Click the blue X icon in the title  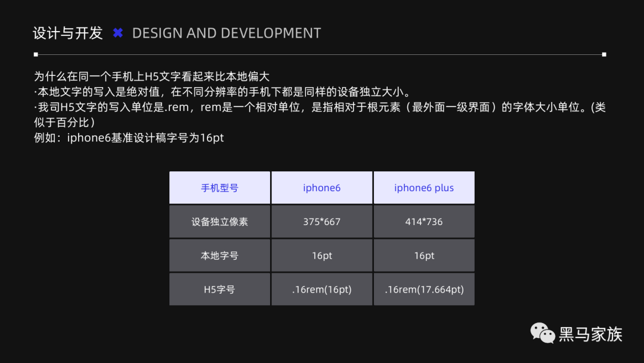tap(118, 33)
